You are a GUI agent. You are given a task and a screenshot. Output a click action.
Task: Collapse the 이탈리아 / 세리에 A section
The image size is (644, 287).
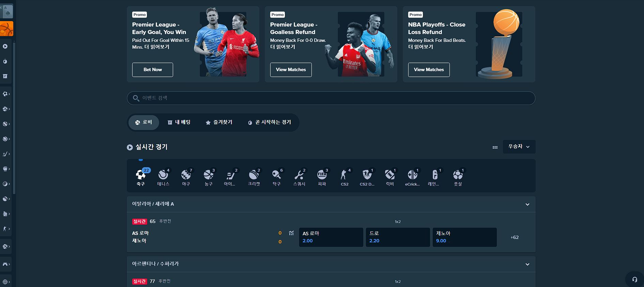tap(527, 204)
